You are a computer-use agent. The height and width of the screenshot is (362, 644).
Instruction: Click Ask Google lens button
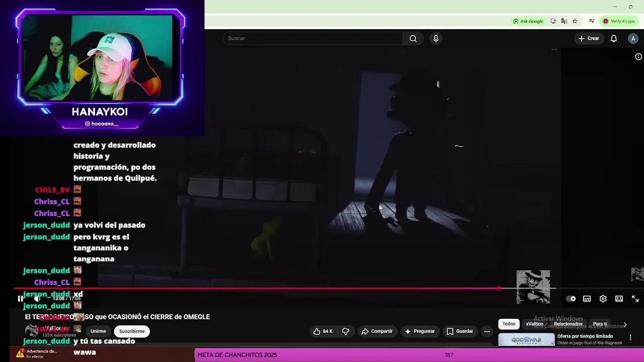coord(528,21)
